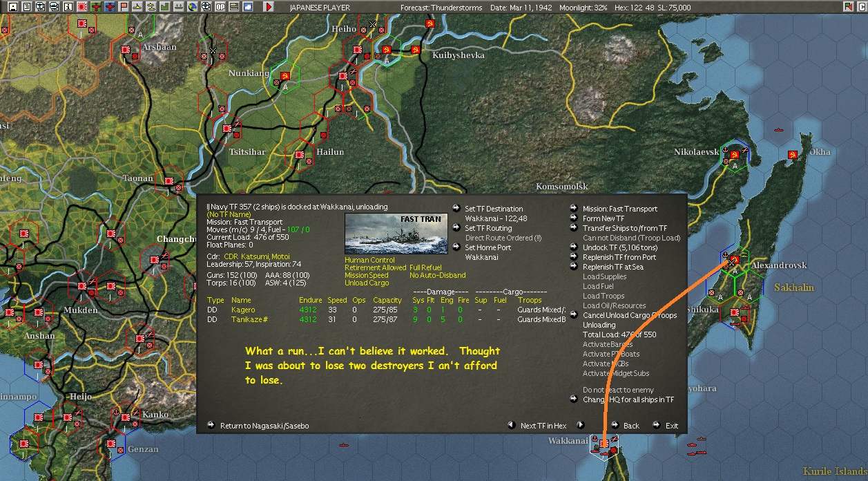Click the arrow beside Undock TF

click(574, 247)
